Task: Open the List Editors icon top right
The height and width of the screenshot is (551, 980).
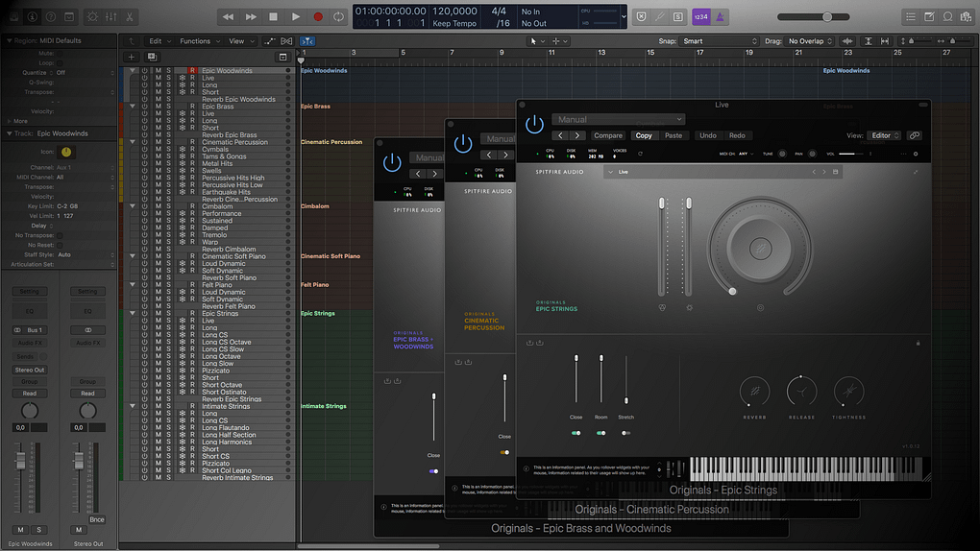Action: pyautogui.click(x=911, y=17)
